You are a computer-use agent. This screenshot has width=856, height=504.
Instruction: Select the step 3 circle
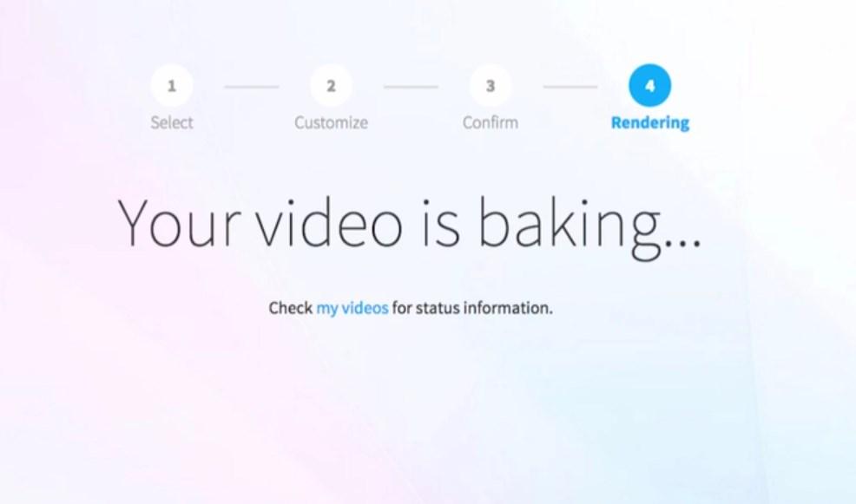(x=491, y=86)
